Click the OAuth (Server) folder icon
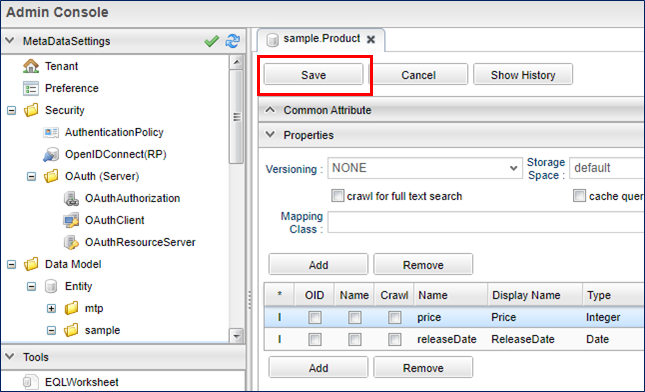 (51, 176)
